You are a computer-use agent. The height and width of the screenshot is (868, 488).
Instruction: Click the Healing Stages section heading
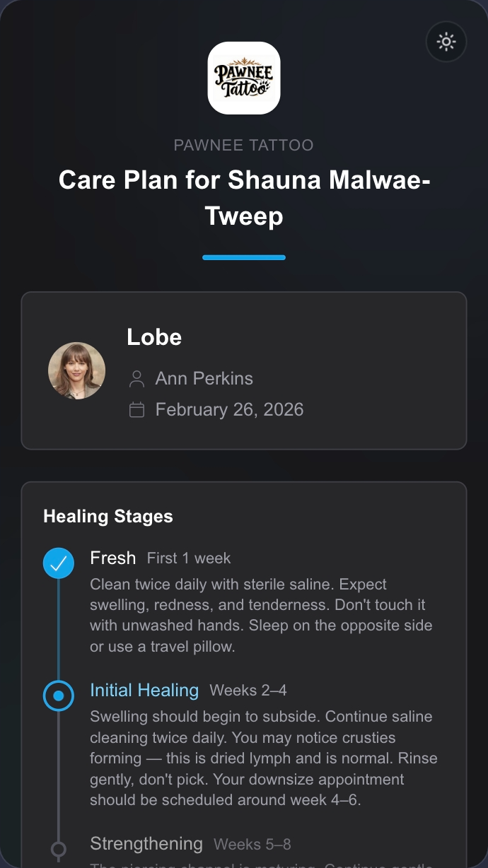click(x=108, y=516)
